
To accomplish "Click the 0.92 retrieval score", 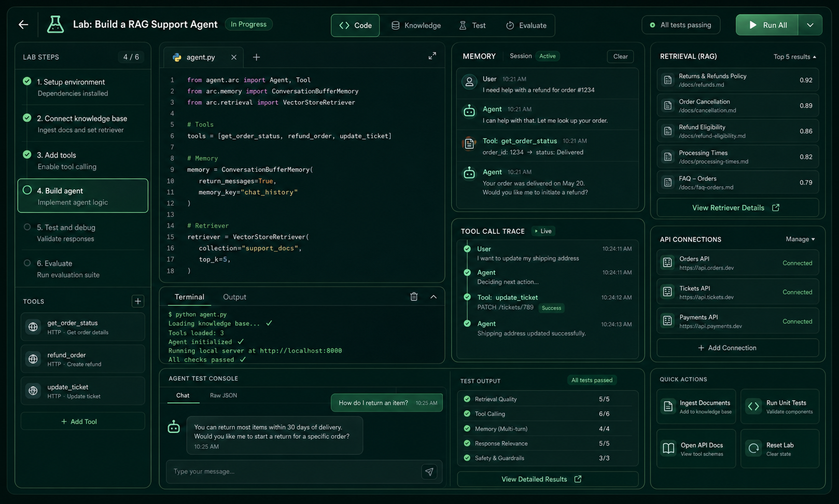I will (x=806, y=80).
